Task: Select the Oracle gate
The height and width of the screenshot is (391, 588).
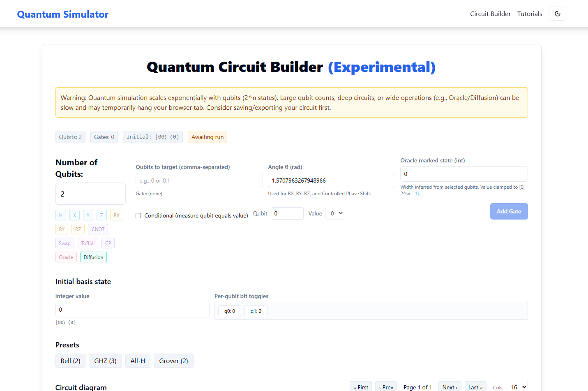Action: [66, 257]
